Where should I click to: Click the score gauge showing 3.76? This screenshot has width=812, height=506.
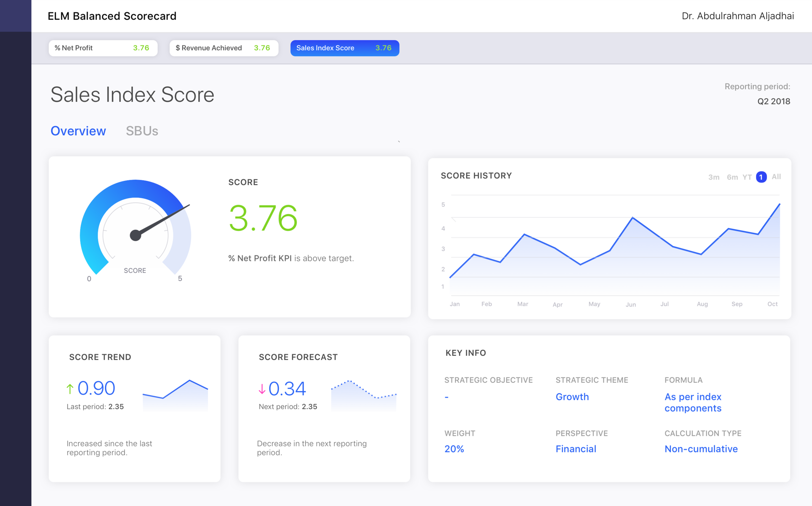tap(135, 234)
